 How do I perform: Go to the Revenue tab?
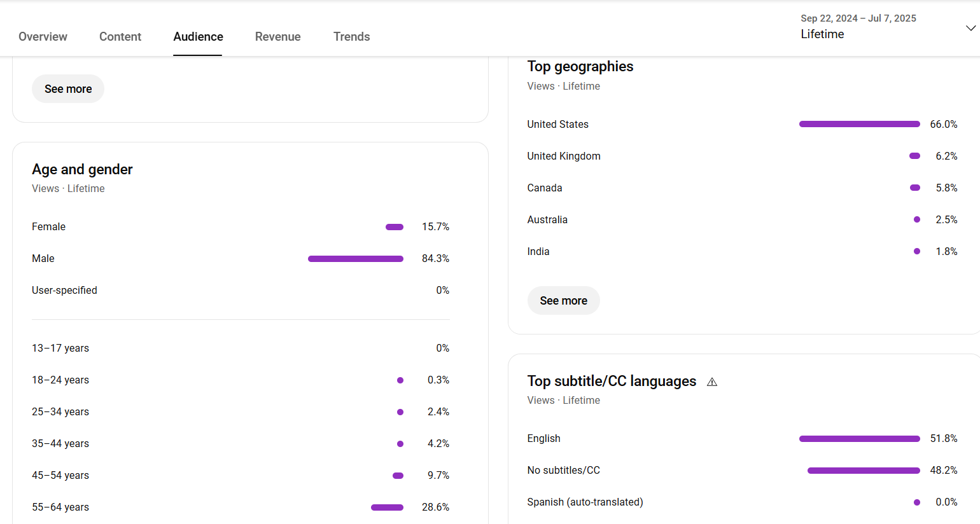[x=277, y=37]
